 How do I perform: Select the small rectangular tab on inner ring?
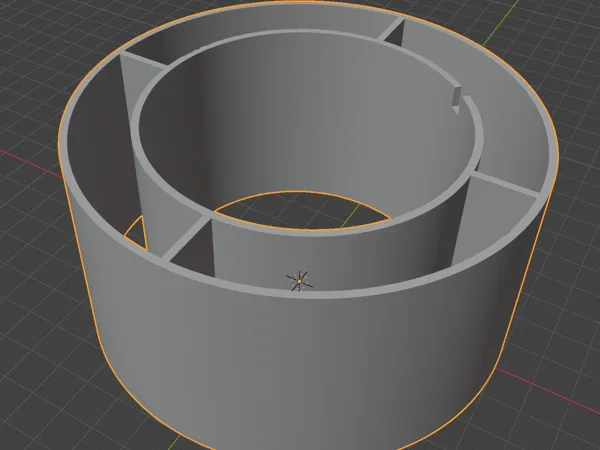(457, 99)
